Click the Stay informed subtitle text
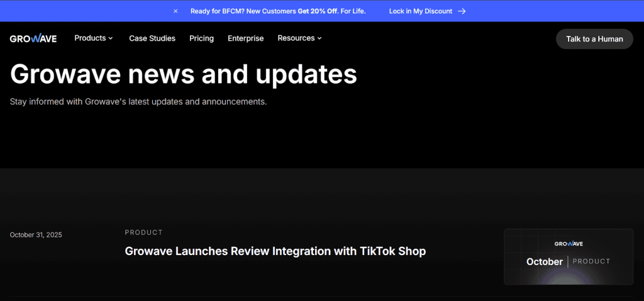644x301 pixels. coord(138,101)
